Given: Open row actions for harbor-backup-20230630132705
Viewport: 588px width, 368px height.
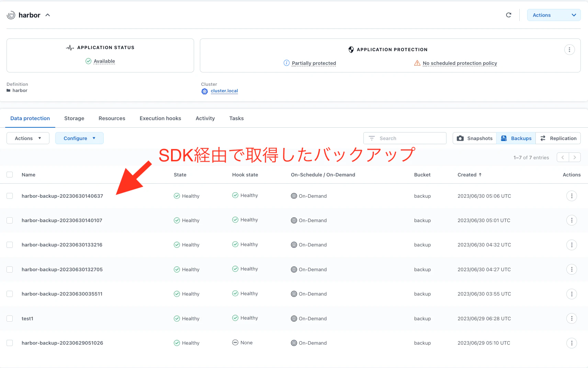Looking at the screenshot, I should [572, 269].
